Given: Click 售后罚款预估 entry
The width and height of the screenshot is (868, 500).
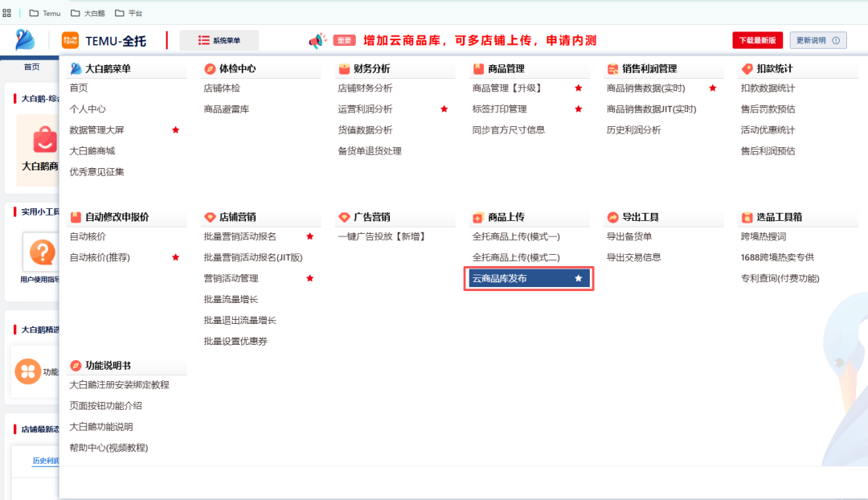Looking at the screenshot, I should click(x=768, y=109).
